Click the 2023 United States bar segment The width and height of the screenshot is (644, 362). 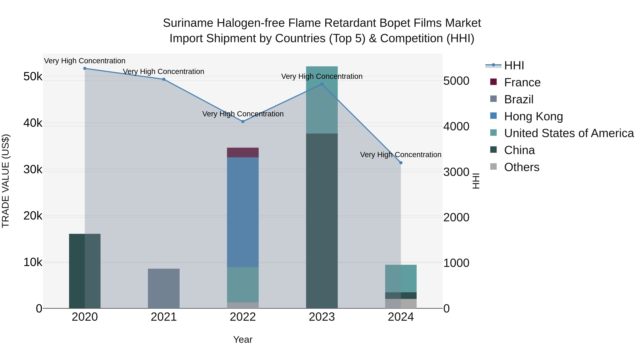(322, 100)
